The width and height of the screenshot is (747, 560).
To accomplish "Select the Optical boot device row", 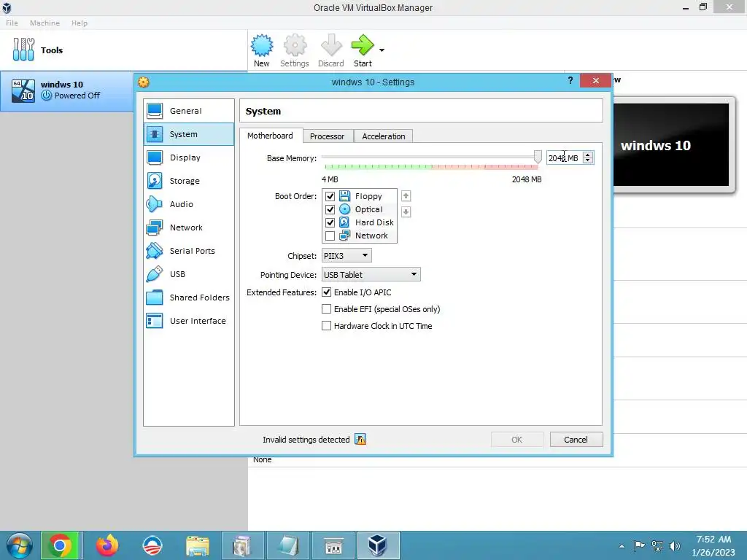I will [359, 209].
